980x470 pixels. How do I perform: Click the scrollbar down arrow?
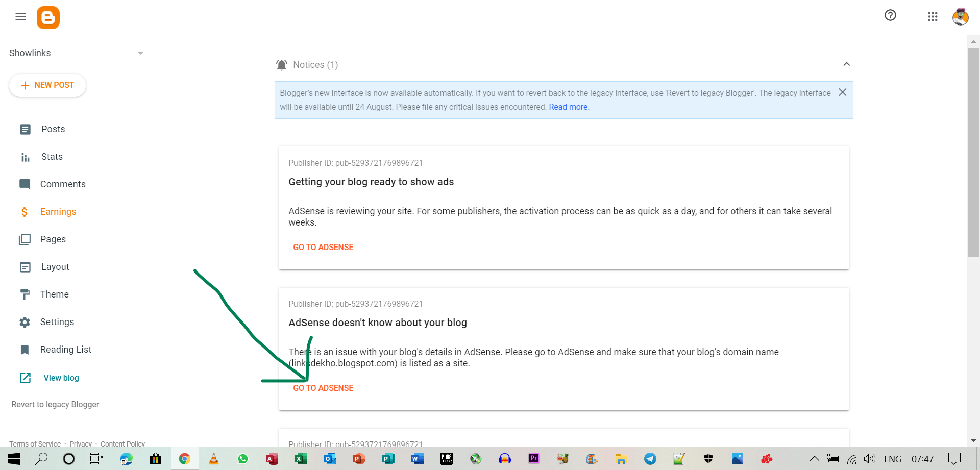pos(973,441)
